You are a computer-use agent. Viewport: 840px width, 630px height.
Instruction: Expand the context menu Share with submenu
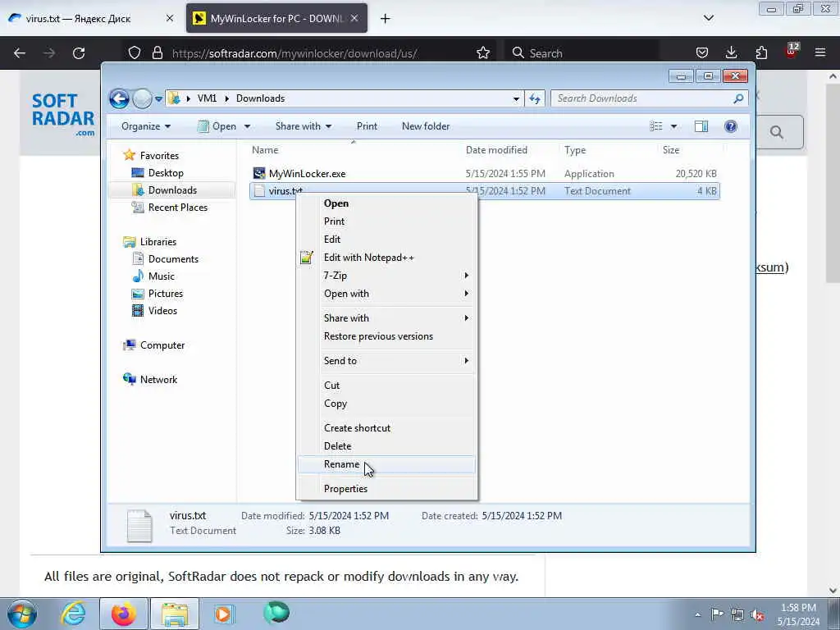click(x=386, y=318)
